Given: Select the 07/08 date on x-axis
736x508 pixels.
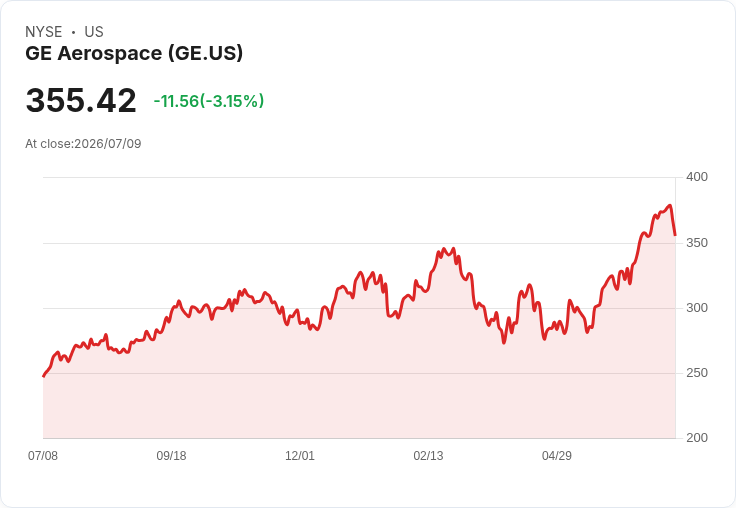Looking at the screenshot, I should (43, 455).
